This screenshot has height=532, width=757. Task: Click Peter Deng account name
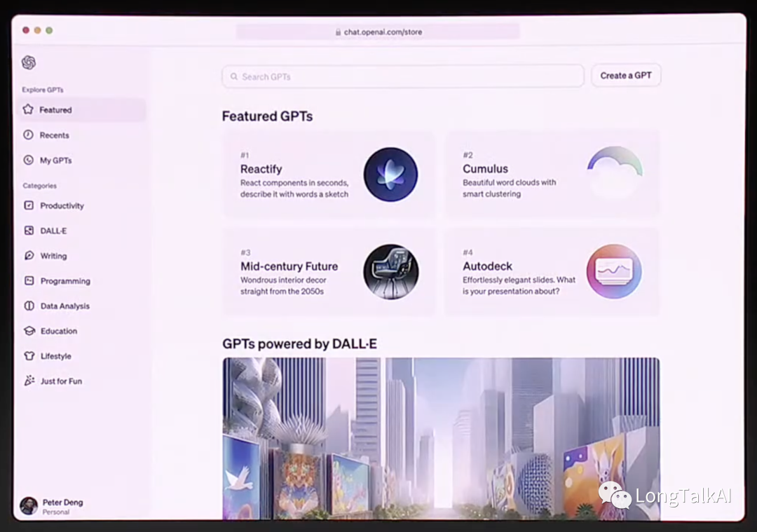(63, 502)
